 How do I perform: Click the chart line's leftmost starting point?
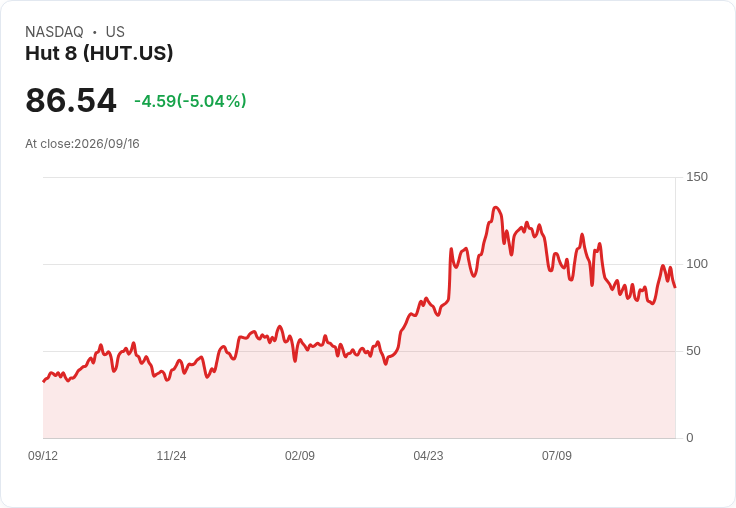pos(44,381)
